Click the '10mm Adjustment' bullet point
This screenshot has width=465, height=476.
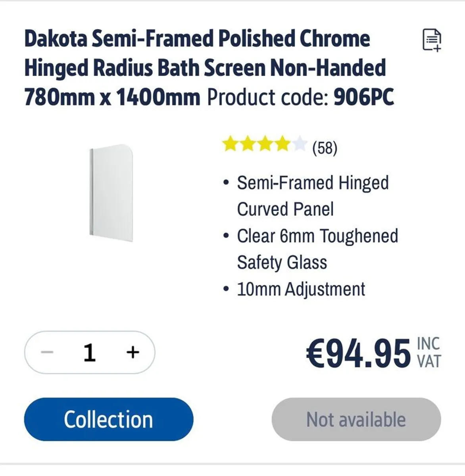(301, 289)
